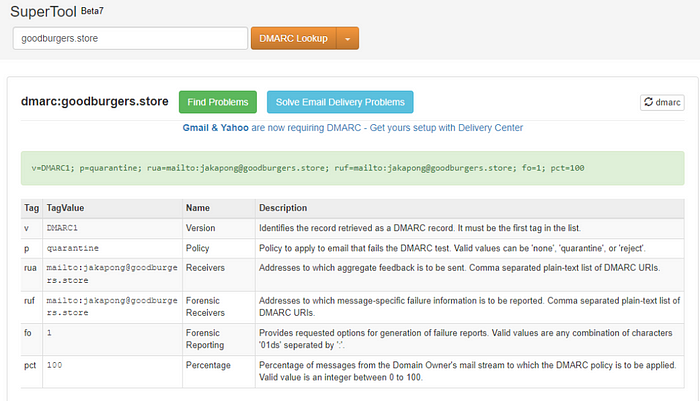Viewport: 700px width, 401px height.
Task: Click the Tag column header
Action: [31, 208]
